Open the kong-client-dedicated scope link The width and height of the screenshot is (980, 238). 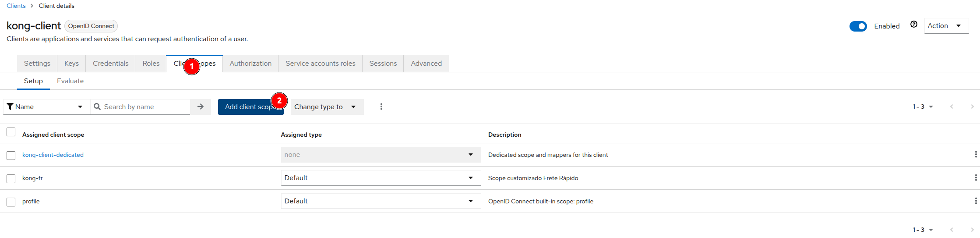(53, 155)
